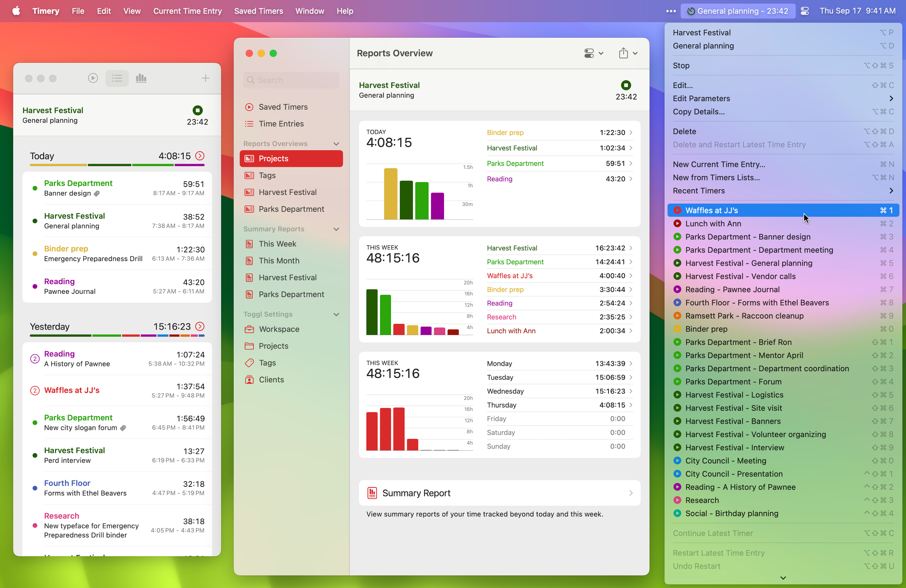Open This Month summary report
Viewport: 906px width, 588px height.
pos(291,260)
